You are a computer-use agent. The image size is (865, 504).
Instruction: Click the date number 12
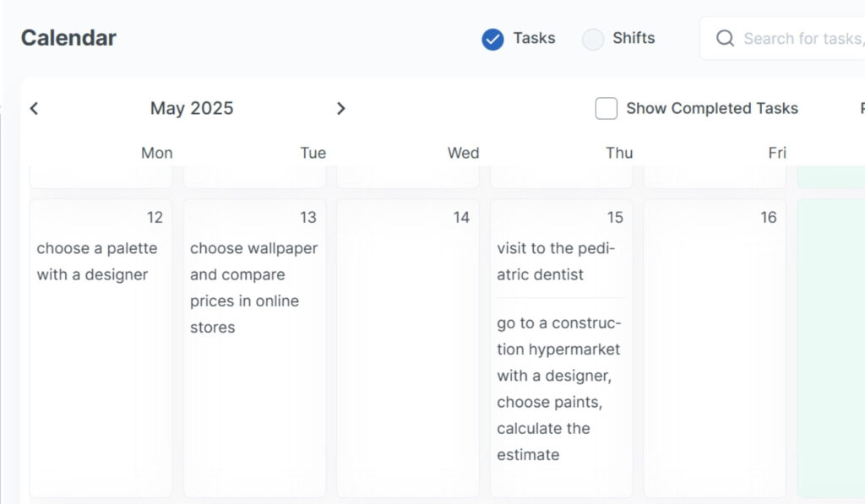coord(155,218)
